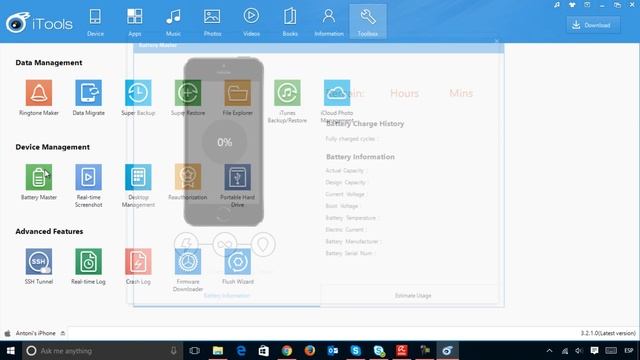
Task: Go to the Videos tab
Action: click(x=251, y=22)
